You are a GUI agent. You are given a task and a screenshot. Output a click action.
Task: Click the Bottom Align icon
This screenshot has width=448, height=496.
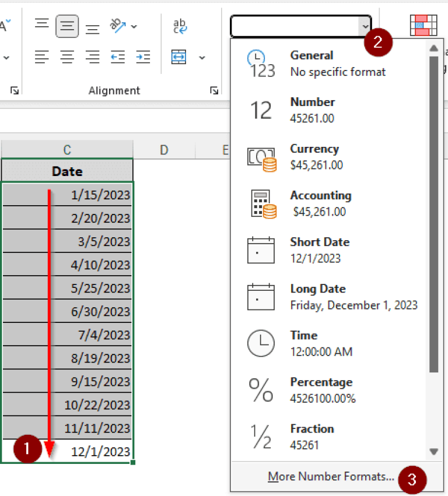pos(92,28)
